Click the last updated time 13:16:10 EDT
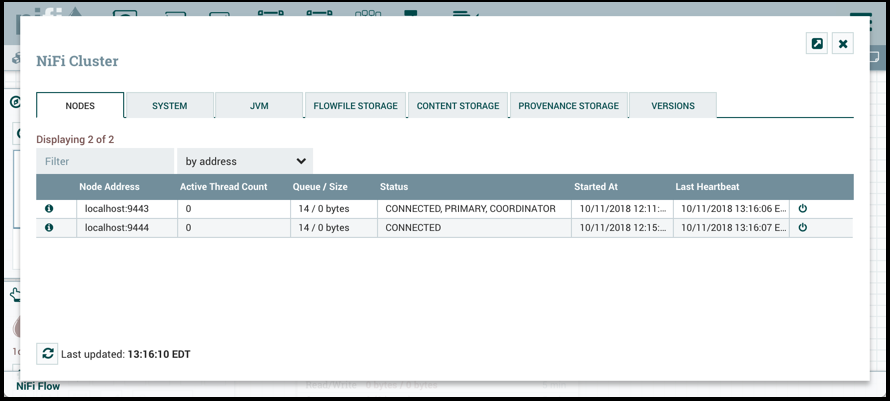Screen dimensions: 890x401 (x=159, y=354)
